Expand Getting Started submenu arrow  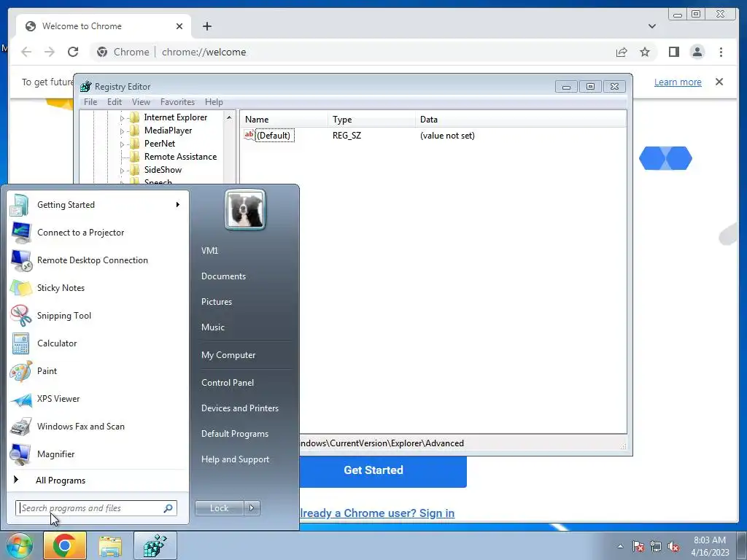click(178, 205)
